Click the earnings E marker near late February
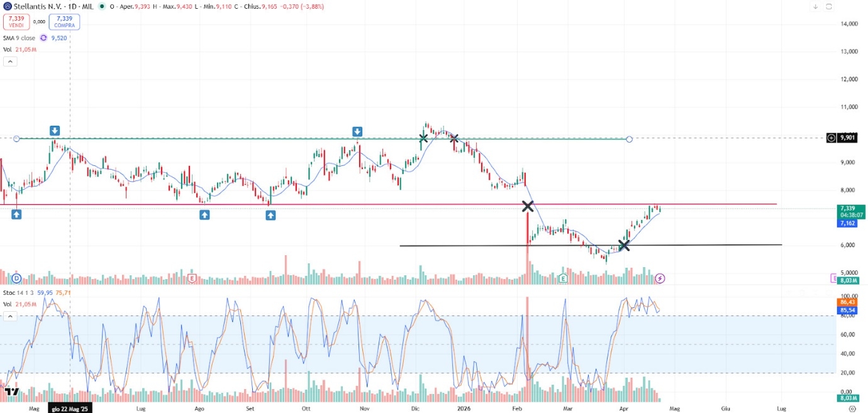The width and height of the screenshot is (868, 413). tap(564, 278)
